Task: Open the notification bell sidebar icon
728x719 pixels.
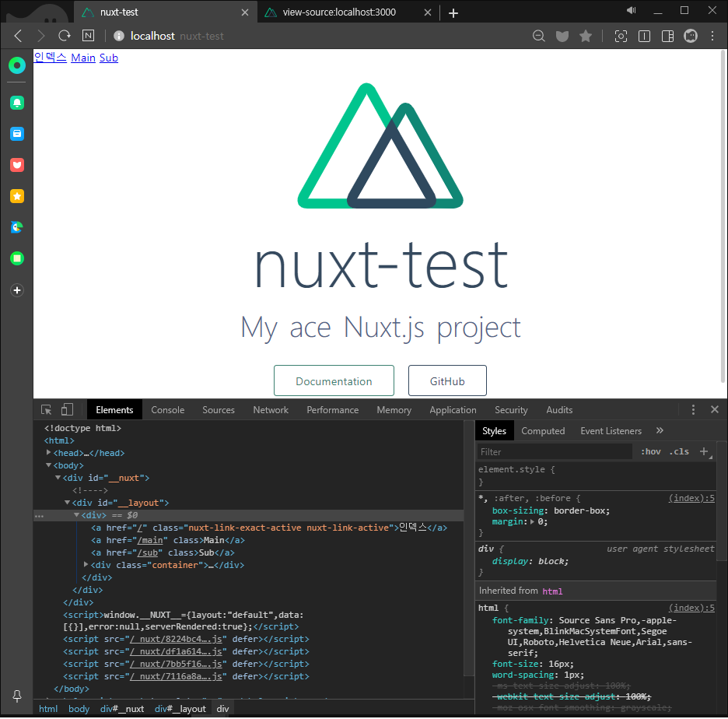Action: point(17,103)
